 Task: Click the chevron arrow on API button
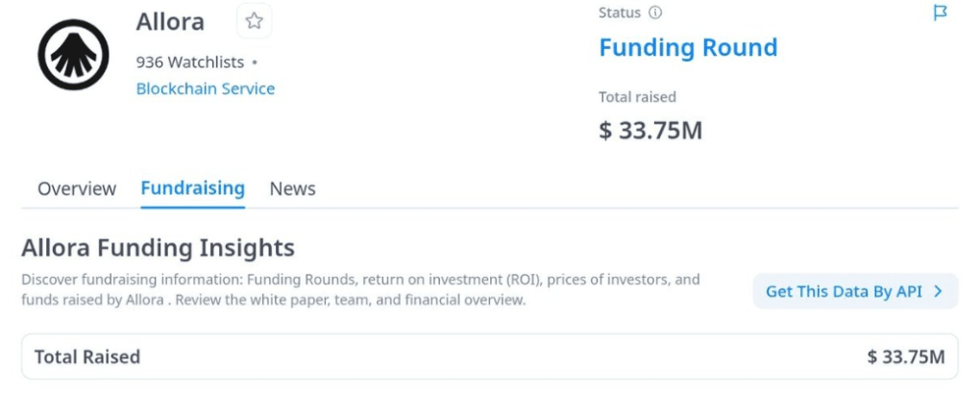939,291
